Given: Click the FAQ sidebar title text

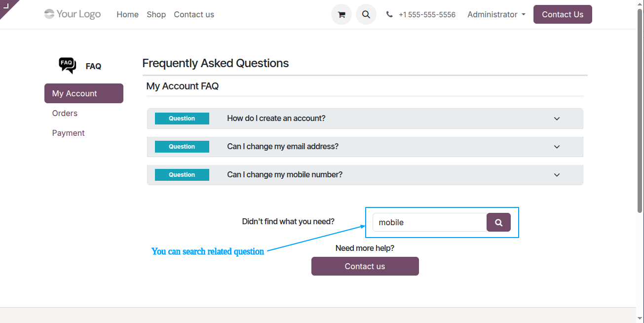Looking at the screenshot, I should pos(93,66).
